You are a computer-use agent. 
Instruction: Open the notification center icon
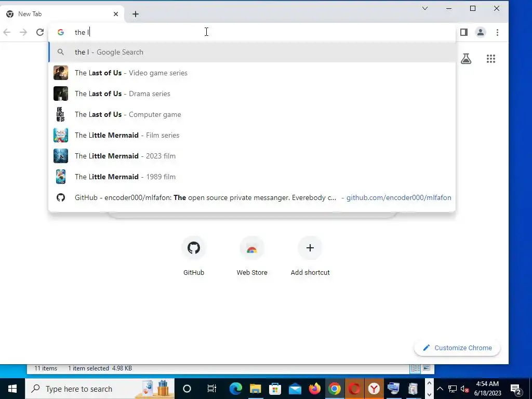coord(515,389)
